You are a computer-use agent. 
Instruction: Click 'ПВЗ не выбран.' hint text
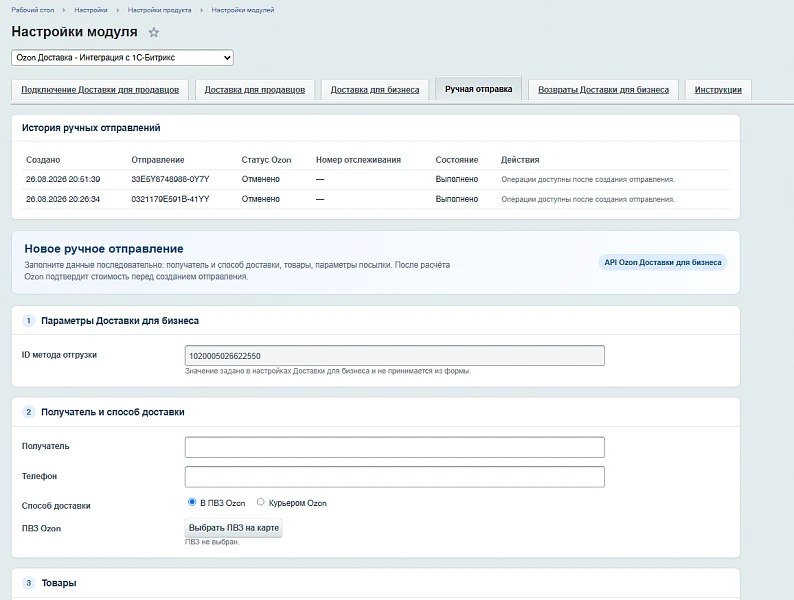coord(212,542)
